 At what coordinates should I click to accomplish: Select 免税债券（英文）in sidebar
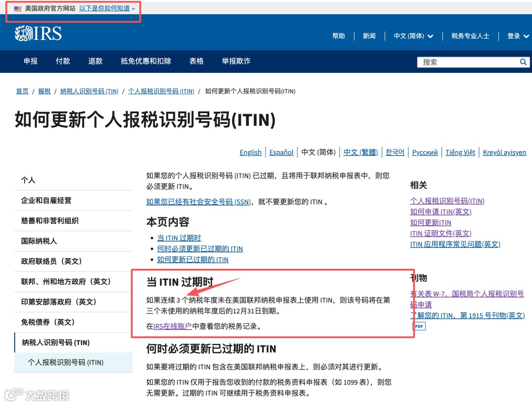pyautogui.click(x=73, y=322)
